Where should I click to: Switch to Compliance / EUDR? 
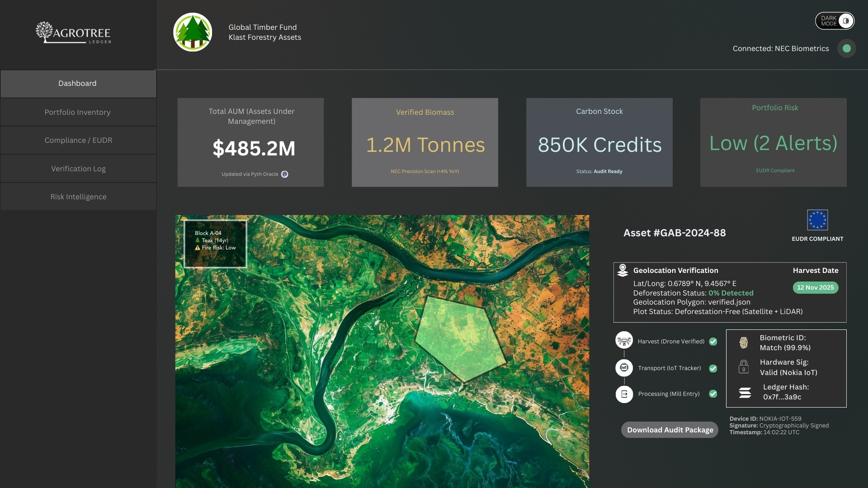click(78, 140)
